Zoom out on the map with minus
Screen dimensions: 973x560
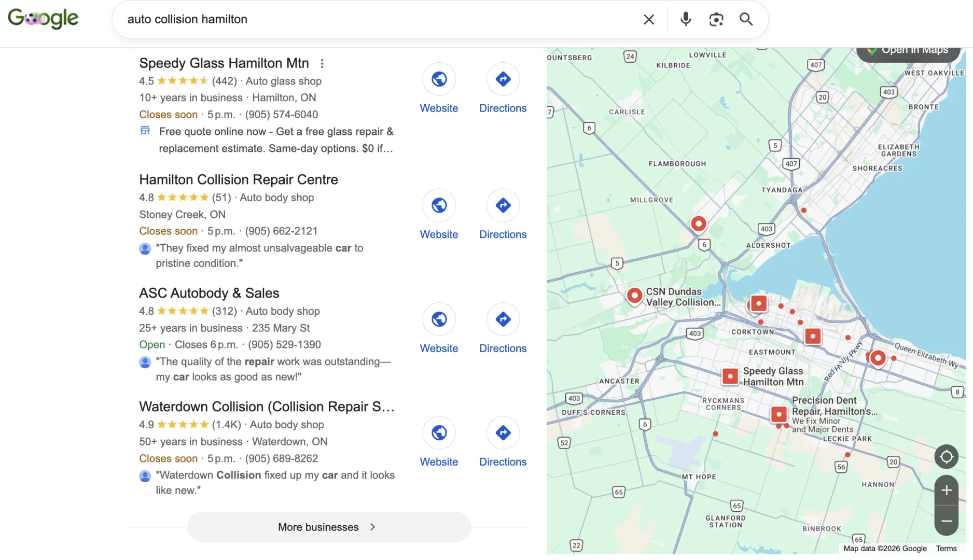coord(947,521)
